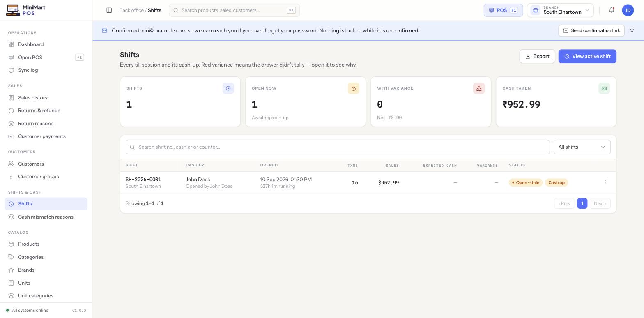Click the MiniMart POS logo
This screenshot has width=644, height=318.
coord(26,10)
